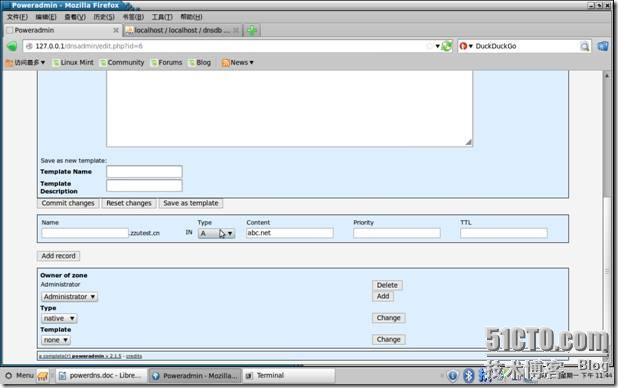Click the blue info tray icon
The image size is (618, 388).
453,376
